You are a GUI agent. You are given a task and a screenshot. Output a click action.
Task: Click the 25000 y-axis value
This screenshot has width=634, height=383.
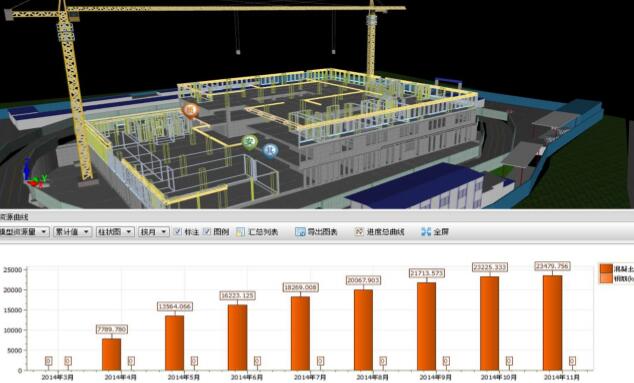click(12, 270)
